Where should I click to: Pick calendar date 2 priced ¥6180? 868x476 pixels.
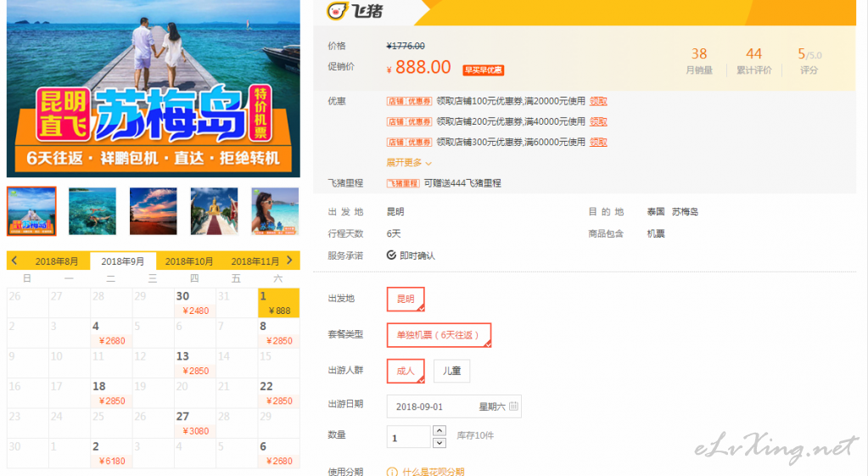111,453
